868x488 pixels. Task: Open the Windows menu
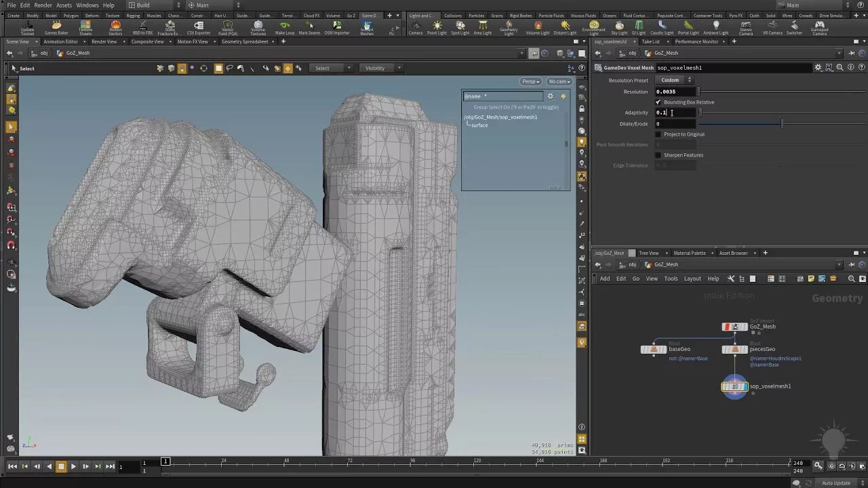click(x=87, y=5)
